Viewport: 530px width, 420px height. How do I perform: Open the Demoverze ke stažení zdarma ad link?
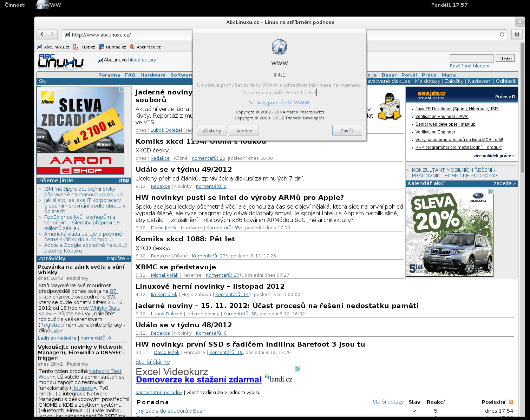click(199, 380)
